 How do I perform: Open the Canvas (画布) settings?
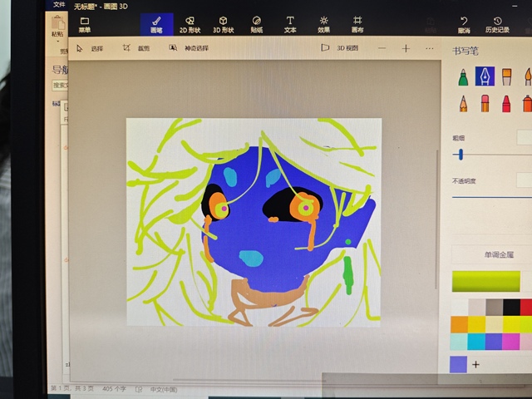357,24
